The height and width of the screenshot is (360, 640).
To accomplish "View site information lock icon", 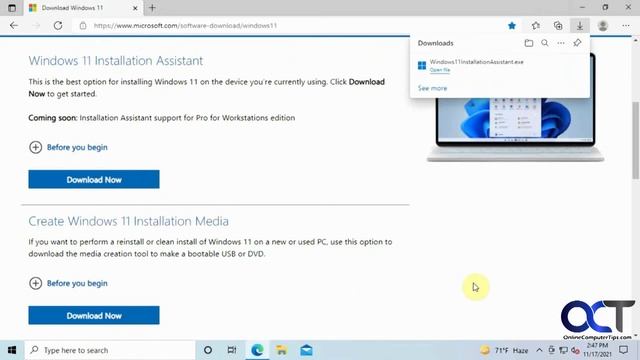I will tap(83, 25).
